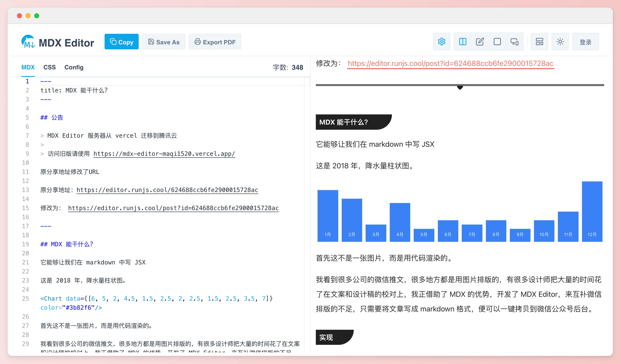
Task: Click the 'MDX Editor 服务器从 vercel' quote line
Action: point(109,136)
